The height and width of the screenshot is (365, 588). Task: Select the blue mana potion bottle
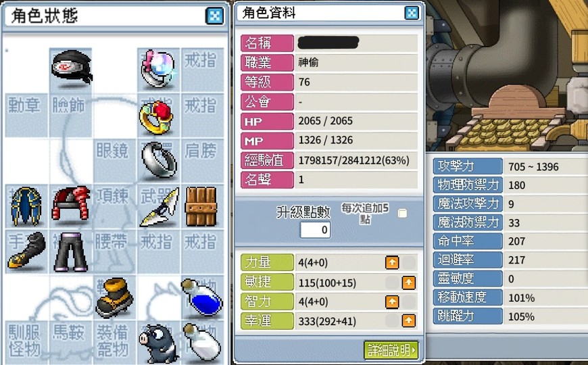[202, 298]
